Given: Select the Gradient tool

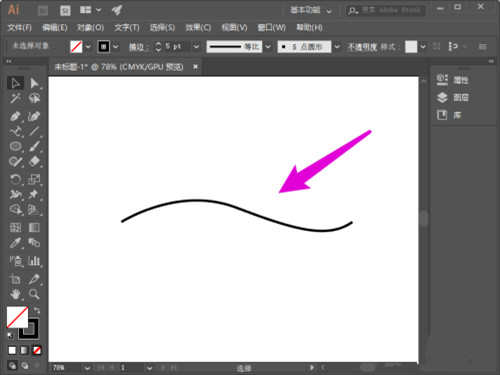Looking at the screenshot, I should pos(34,228).
